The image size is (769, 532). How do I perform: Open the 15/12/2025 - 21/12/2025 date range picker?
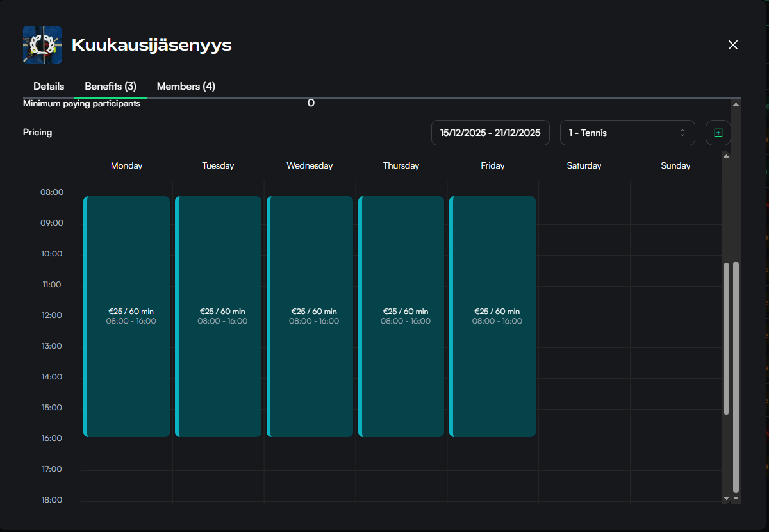[490, 133]
